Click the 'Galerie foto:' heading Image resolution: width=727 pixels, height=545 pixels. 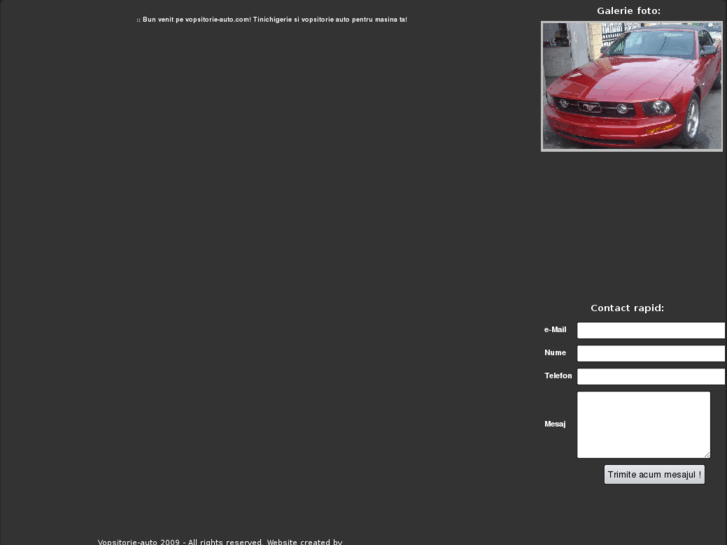(629, 11)
